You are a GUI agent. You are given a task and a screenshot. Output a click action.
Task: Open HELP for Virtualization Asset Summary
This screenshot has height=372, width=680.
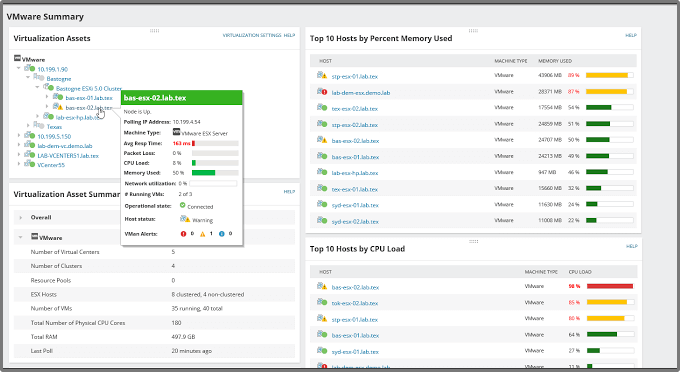pyautogui.click(x=289, y=191)
